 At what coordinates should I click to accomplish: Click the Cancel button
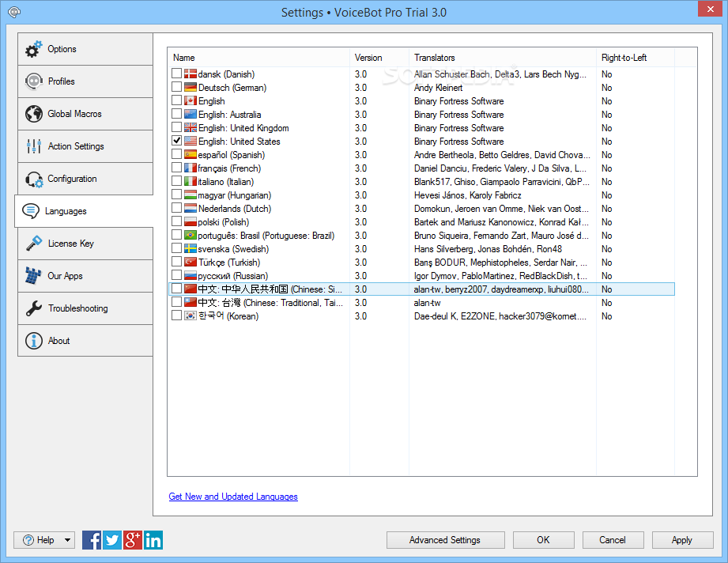(x=613, y=540)
